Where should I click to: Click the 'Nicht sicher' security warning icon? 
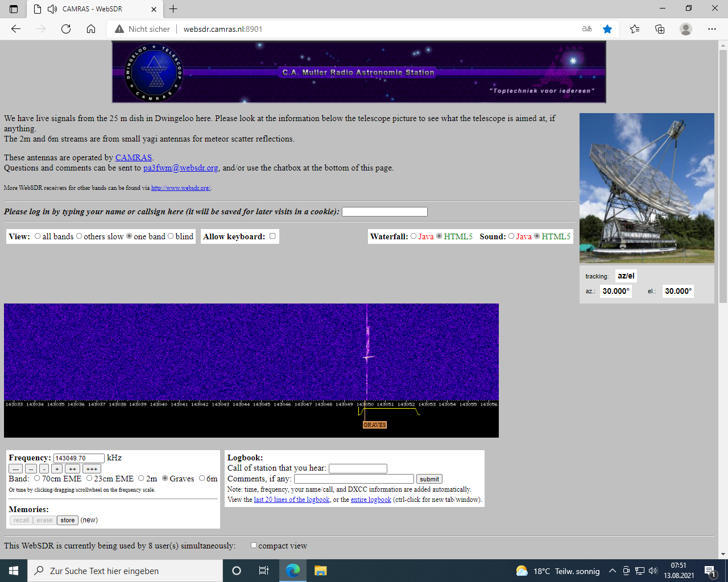click(x=119, y=29)
